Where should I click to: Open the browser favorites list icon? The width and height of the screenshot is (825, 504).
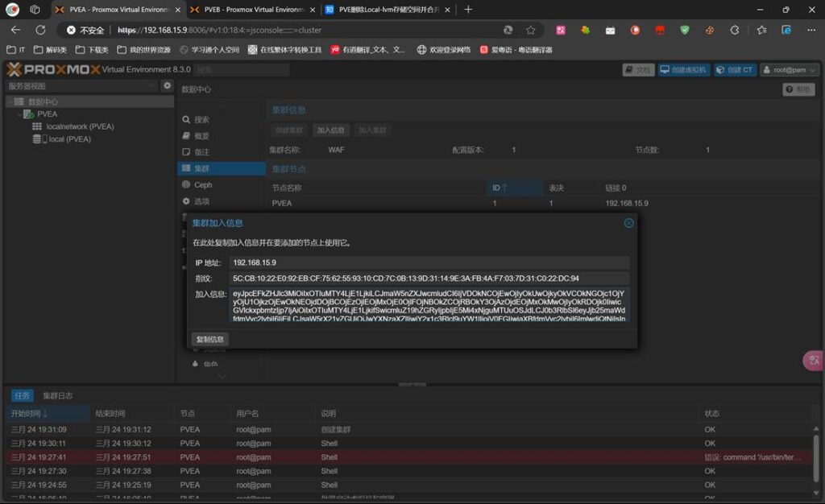(x=761, y=30)
